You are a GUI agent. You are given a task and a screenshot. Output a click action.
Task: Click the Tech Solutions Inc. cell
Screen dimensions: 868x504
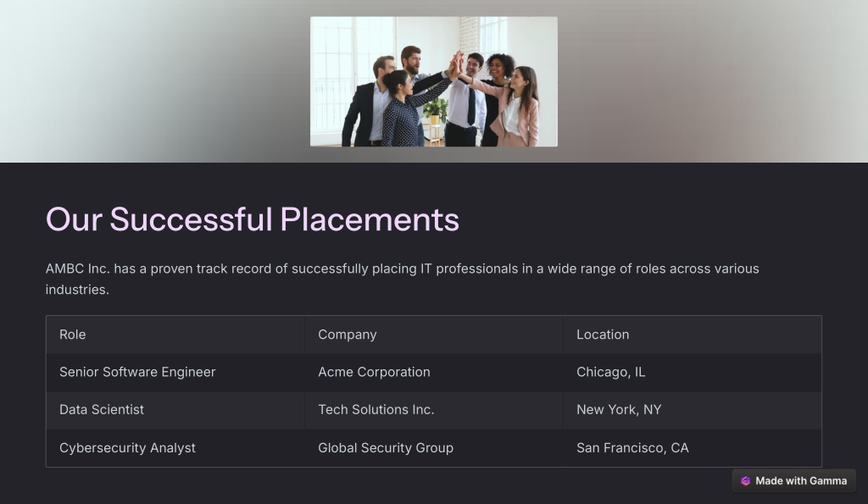point(433,410)
